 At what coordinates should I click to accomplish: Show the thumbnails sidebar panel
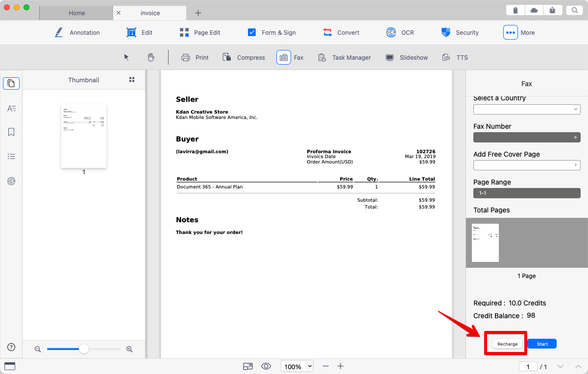pyautogui.click(x=11, y=83)
